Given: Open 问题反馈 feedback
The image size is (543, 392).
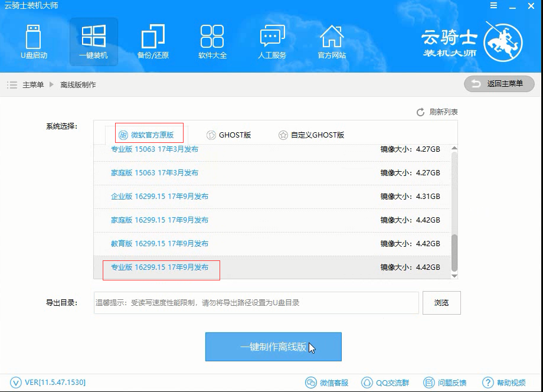Looking at the screenshot, I should tap(445, 383).
